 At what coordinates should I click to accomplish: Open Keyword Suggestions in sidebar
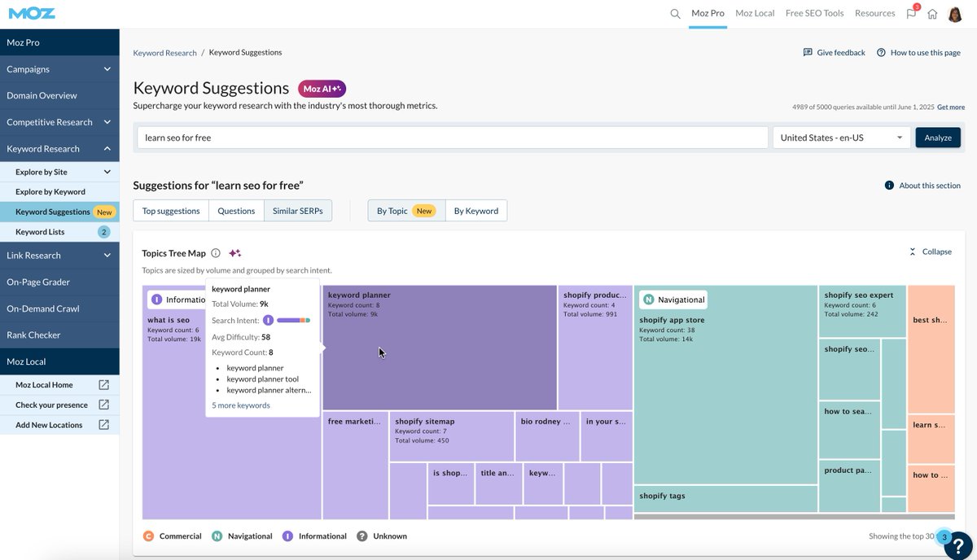59,212
